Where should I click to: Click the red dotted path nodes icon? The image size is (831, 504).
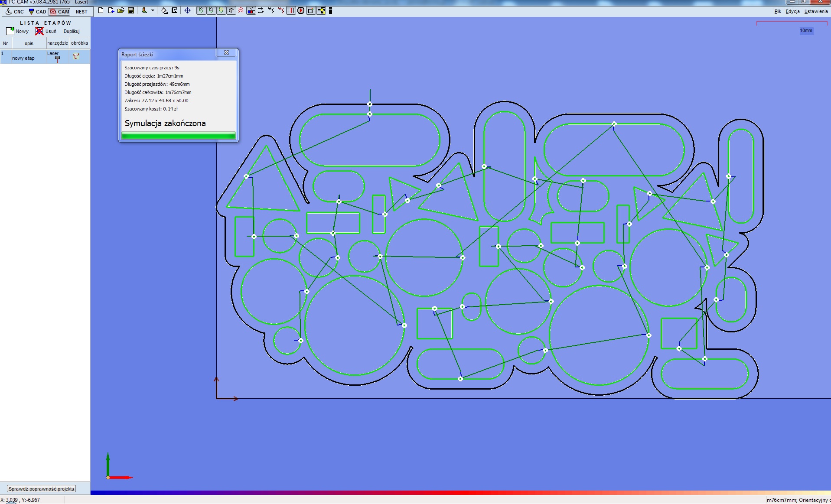point(281,10)
